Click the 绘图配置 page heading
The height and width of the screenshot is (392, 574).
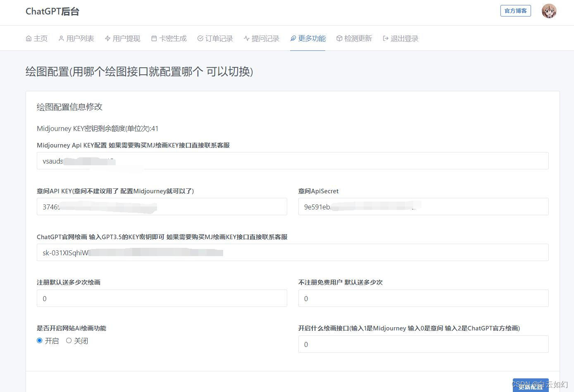[139, 71]
